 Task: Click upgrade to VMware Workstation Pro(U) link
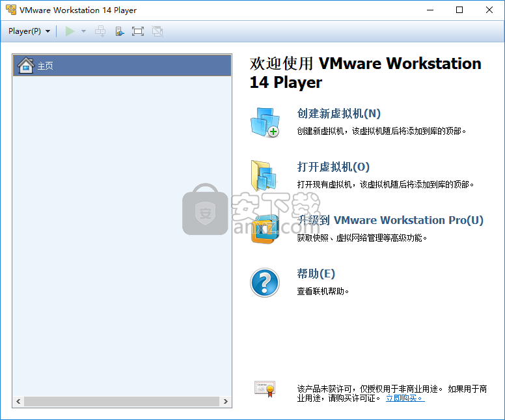click(390, 220)
